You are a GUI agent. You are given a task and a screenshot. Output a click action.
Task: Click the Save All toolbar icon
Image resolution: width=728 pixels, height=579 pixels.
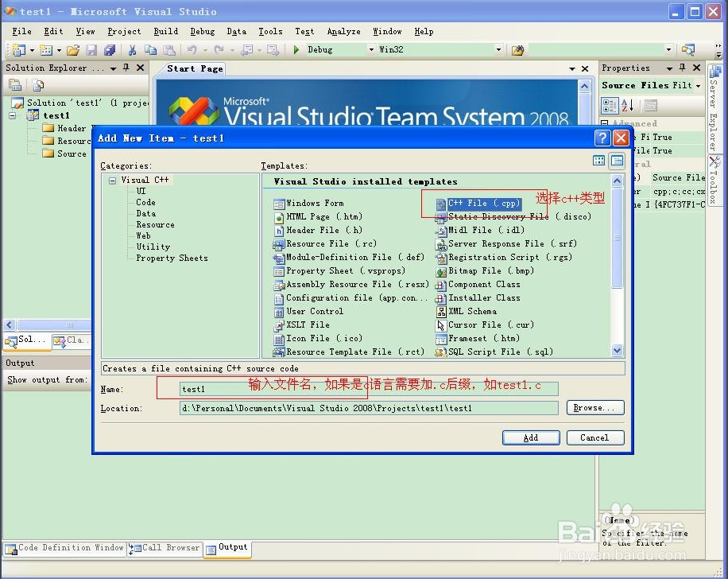[x=110, y=50]
